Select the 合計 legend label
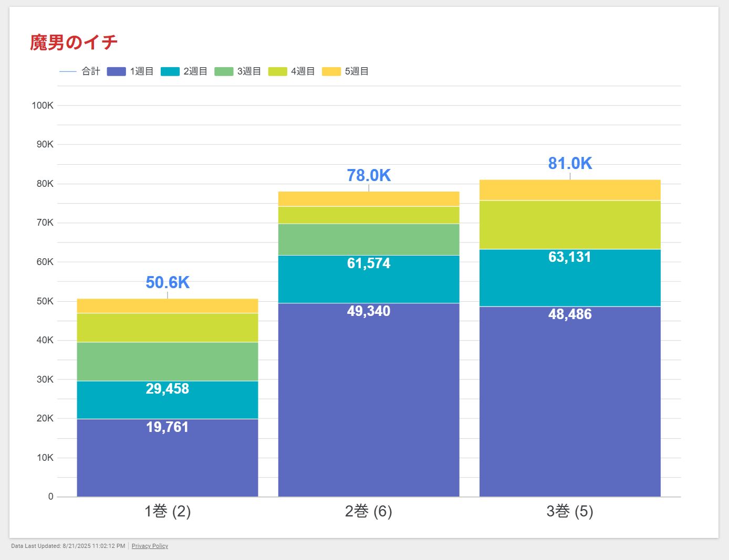Viewport: 729px width, 560px height. coord(91,71)
